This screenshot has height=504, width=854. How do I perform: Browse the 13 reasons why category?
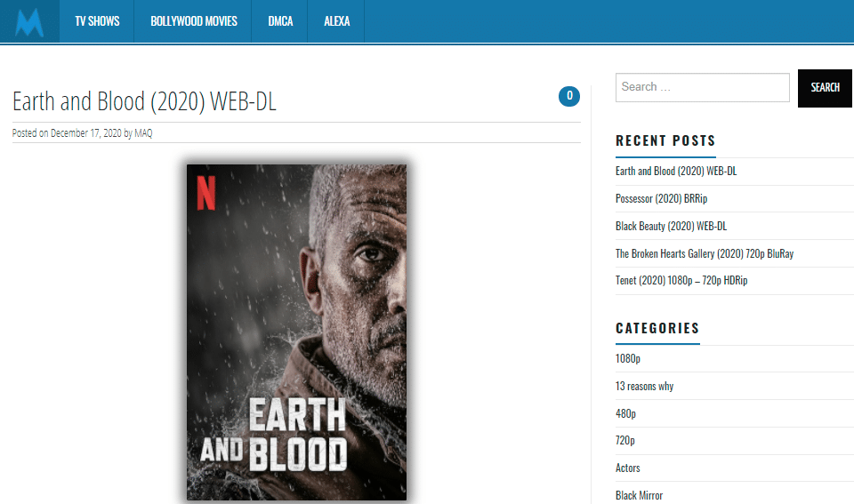[644, 386]
